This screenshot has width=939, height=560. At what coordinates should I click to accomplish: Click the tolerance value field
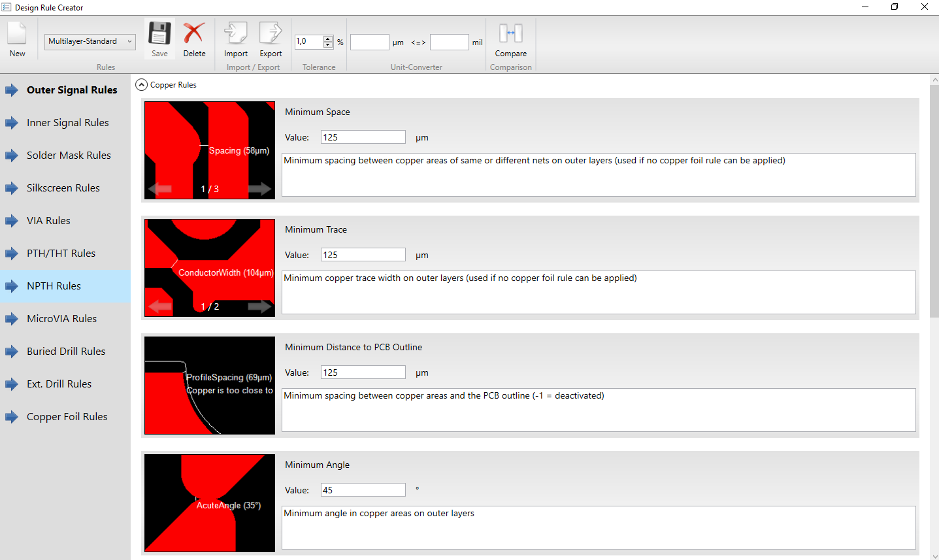(309, 42)
